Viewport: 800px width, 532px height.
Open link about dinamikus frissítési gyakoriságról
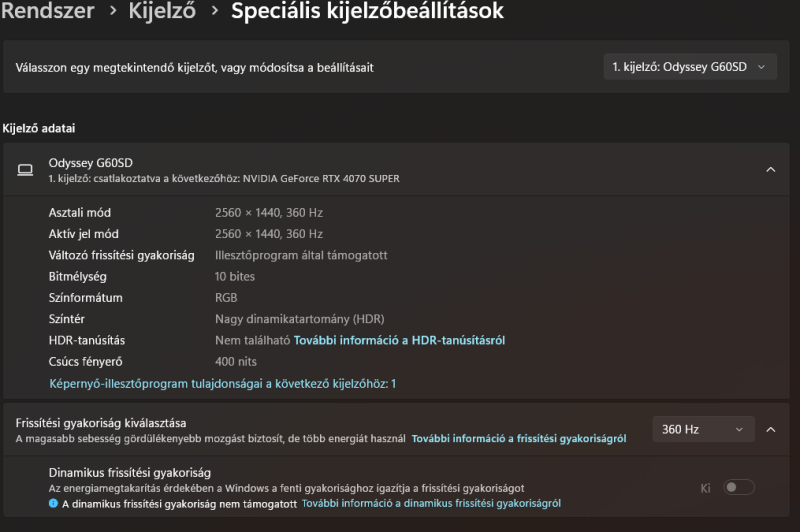coord(431,503)
